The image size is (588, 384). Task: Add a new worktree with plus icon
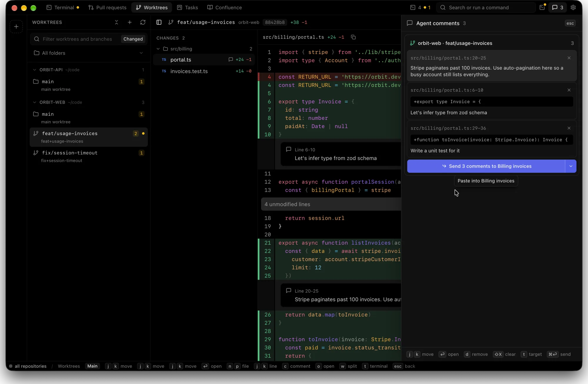point(130,22)
